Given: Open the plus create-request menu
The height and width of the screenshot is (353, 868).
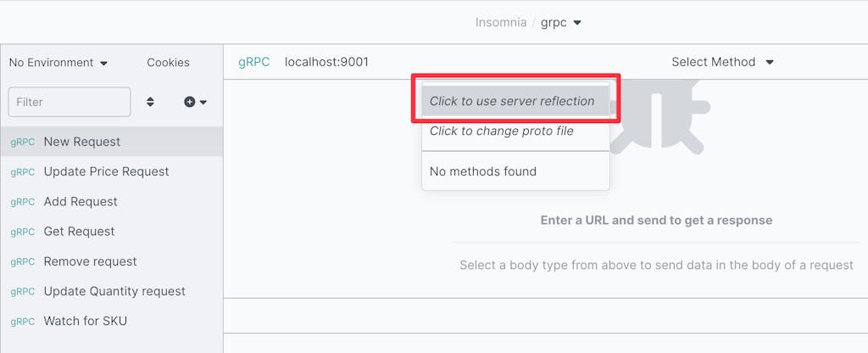Looking at the screenshot, I should 195,102.
